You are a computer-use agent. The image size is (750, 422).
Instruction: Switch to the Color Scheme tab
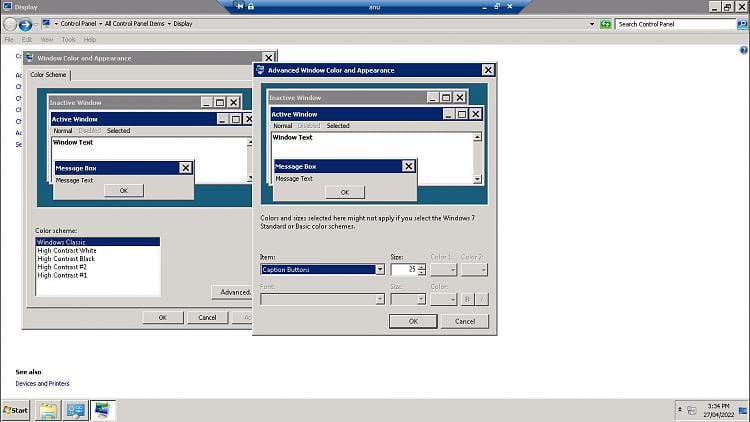pos(48,75)
